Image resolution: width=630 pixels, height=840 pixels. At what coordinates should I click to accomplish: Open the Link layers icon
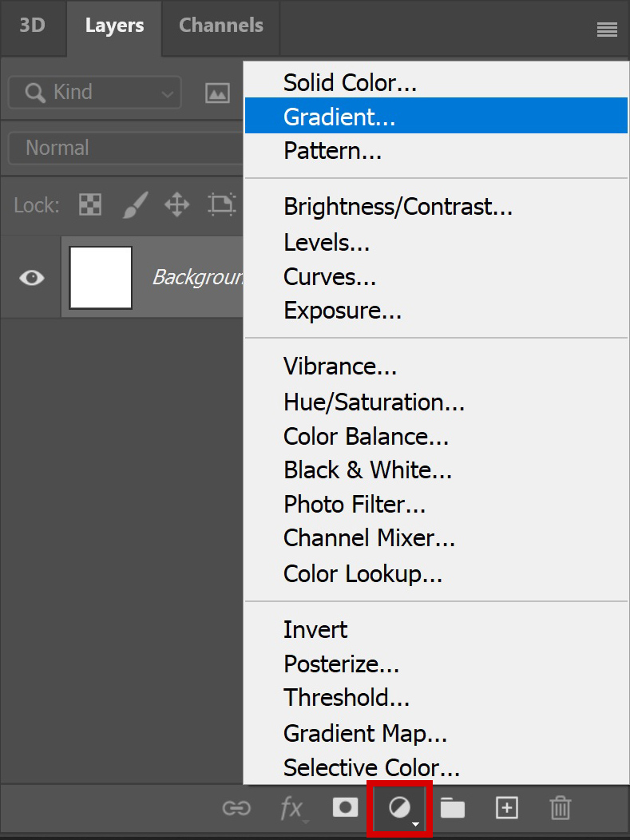click(236, 808)
